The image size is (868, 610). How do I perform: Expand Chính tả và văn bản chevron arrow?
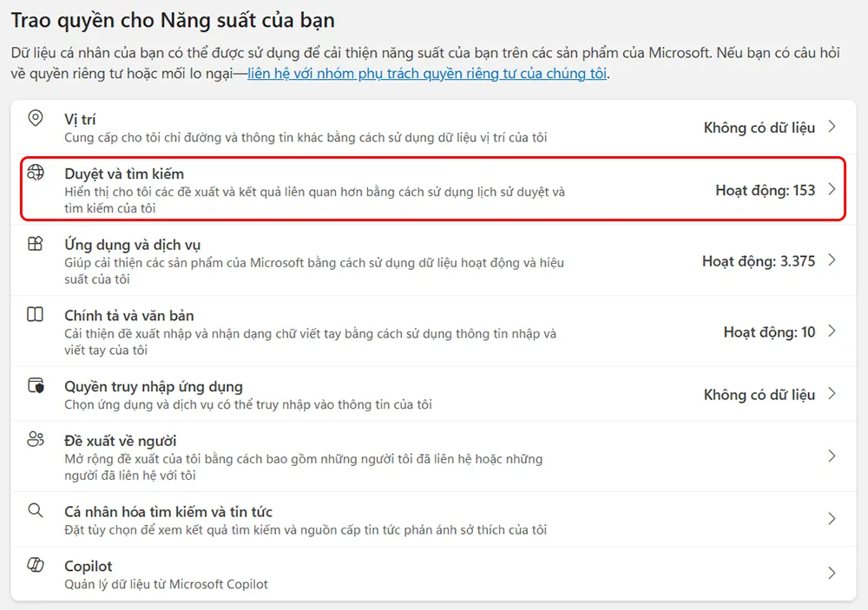tap(832, 331)
